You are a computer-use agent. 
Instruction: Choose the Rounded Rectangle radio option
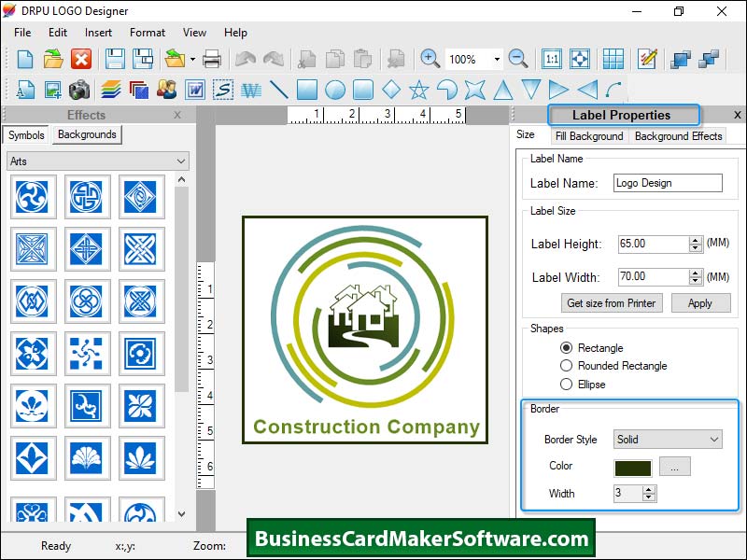point(567,366)
